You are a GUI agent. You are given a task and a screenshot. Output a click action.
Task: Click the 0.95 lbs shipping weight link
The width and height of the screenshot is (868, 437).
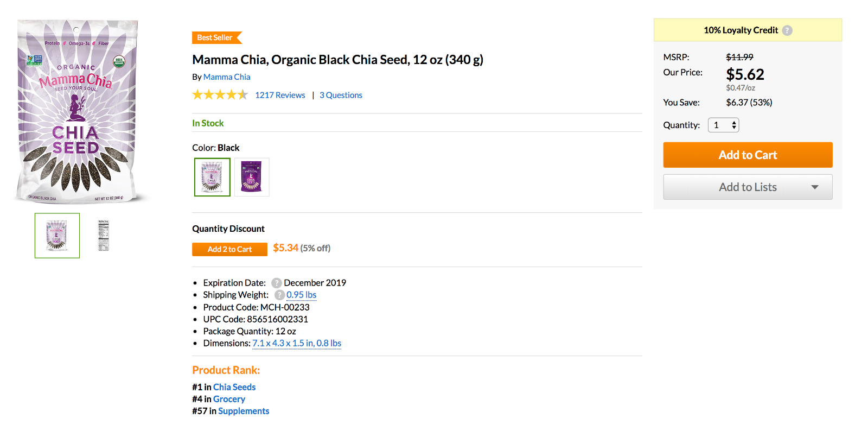coord(301,295)
